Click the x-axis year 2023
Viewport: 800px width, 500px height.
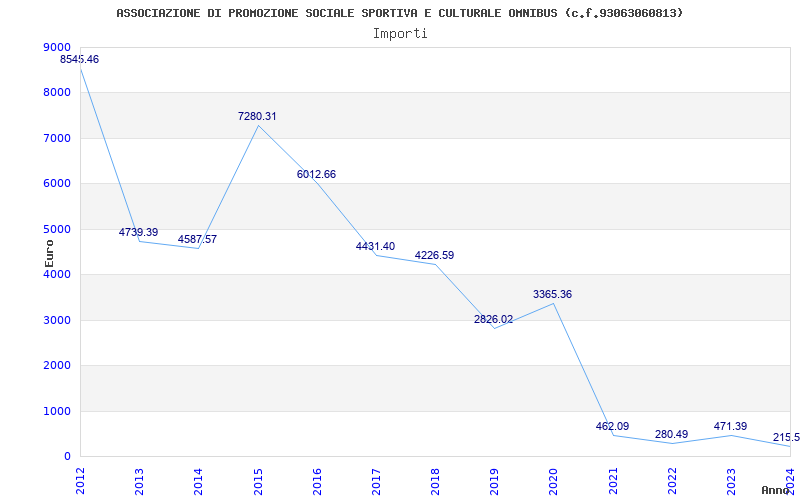coord(732,481)
